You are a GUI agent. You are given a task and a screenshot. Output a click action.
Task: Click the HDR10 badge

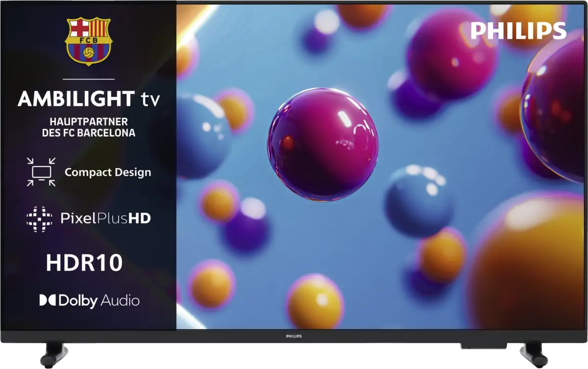click(x=84, y=263)
